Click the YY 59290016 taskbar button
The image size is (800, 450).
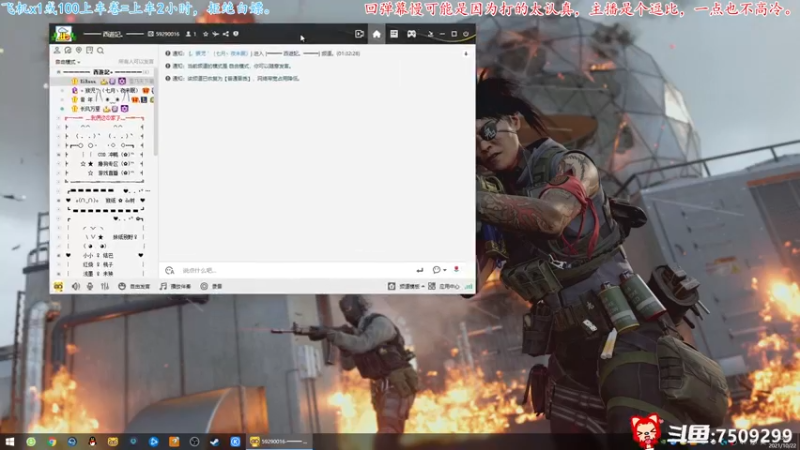point(279,441)
